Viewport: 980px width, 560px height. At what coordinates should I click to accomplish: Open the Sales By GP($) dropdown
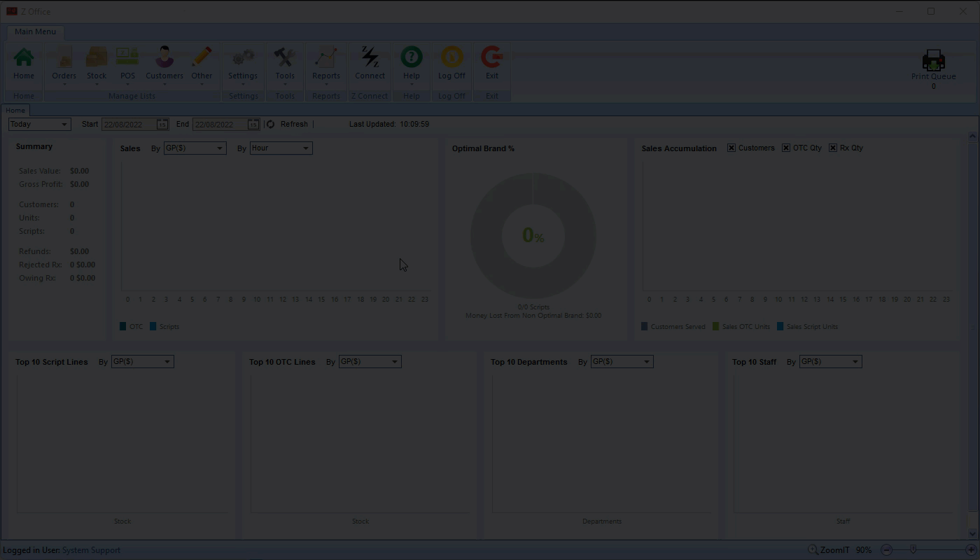195,148
